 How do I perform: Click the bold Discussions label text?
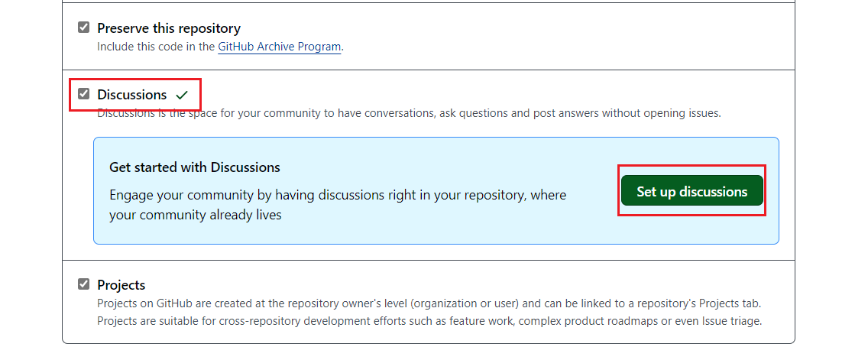click(x=131, y=95)
